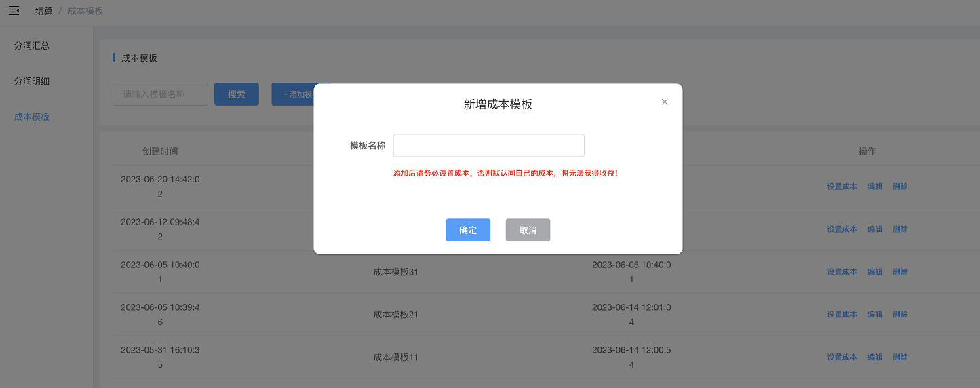Click the 创建时间 column header
The width and height of the screenshot is (980, 388).
click(x=160, y=151)
